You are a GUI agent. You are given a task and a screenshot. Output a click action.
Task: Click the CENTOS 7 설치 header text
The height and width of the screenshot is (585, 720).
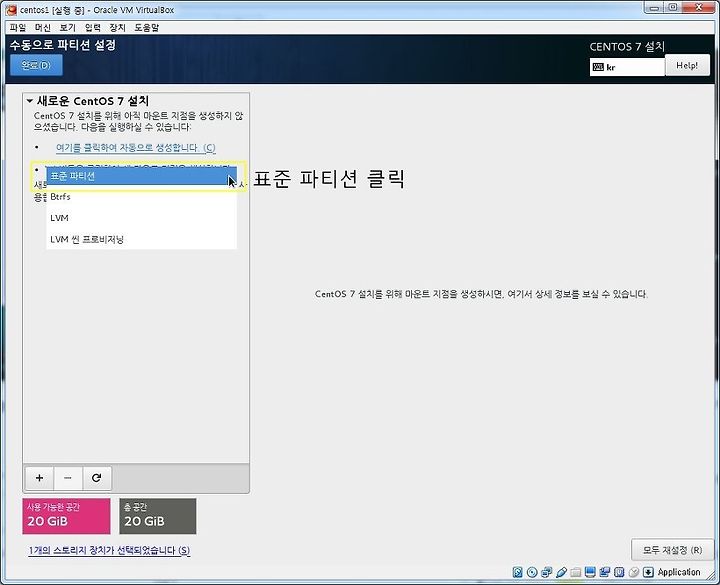tap(627, 46)
